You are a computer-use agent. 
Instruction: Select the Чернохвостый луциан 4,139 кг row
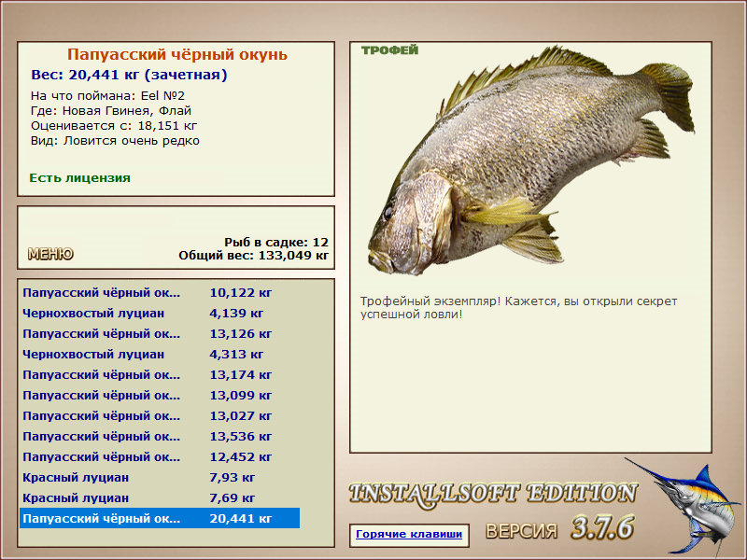160,314
